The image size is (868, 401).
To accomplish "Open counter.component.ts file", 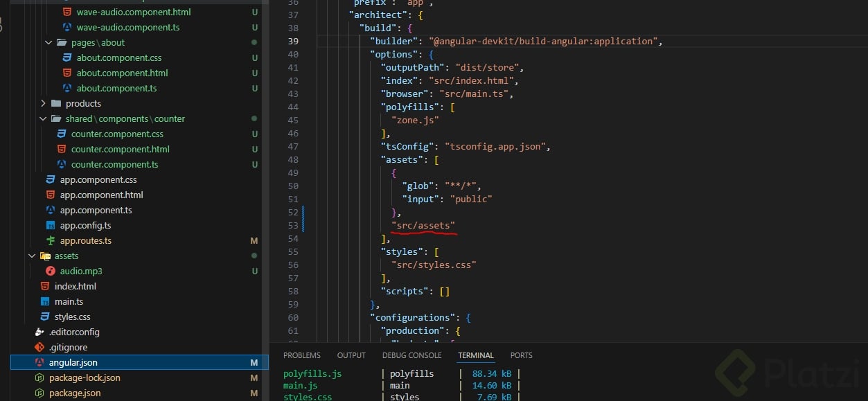I will point(114,164).
